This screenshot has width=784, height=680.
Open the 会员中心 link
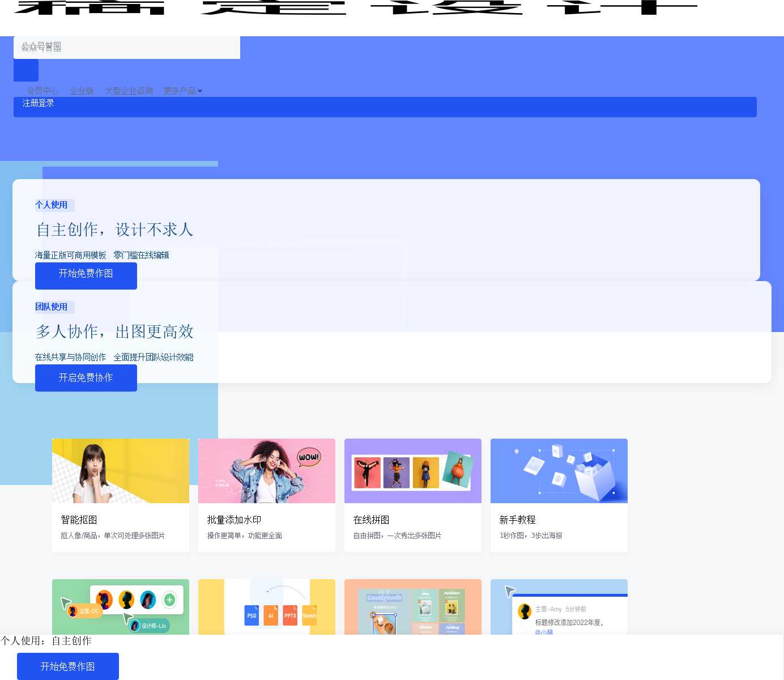(42, 91)
